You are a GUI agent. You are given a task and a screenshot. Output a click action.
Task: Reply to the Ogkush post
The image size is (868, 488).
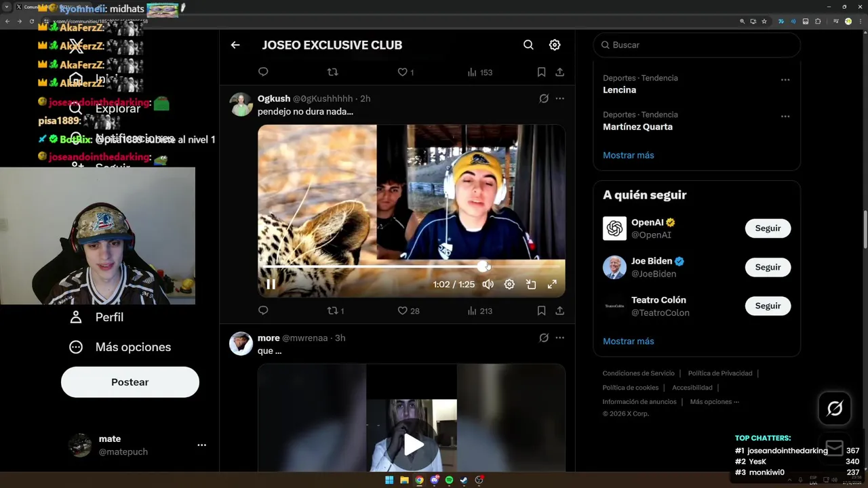[x=263, y=310]
